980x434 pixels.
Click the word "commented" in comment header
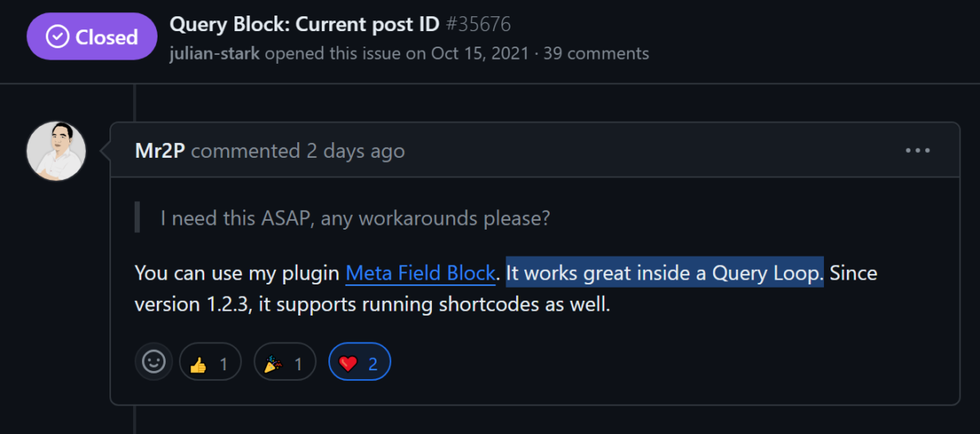point(245,151)
